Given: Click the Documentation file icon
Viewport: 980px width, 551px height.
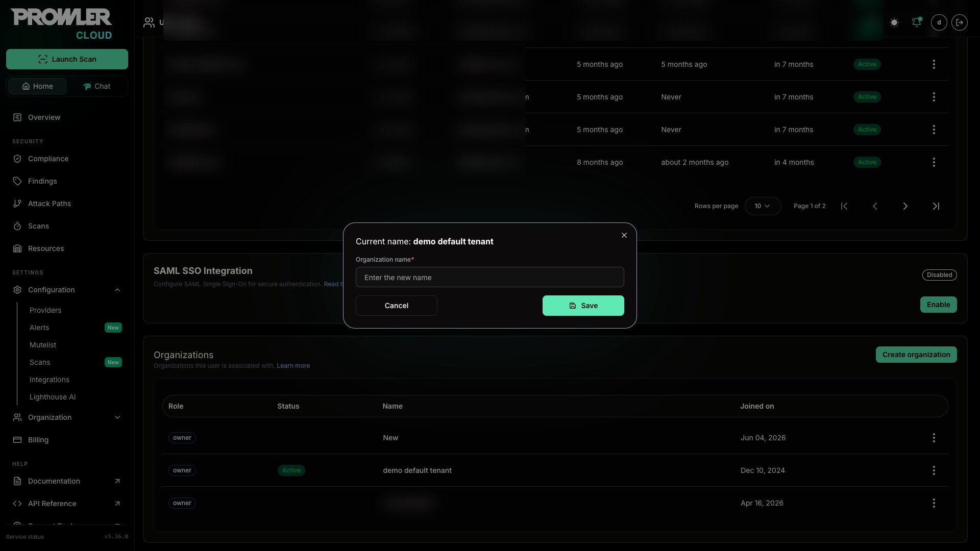Looking at the screenshot, I should [x=17, y=481].
